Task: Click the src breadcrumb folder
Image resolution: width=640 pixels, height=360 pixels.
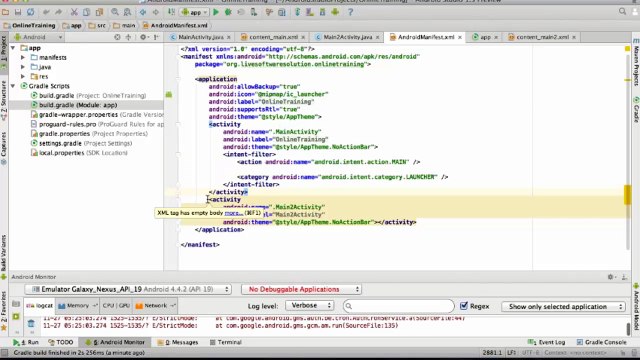Action: click(97, 25)
